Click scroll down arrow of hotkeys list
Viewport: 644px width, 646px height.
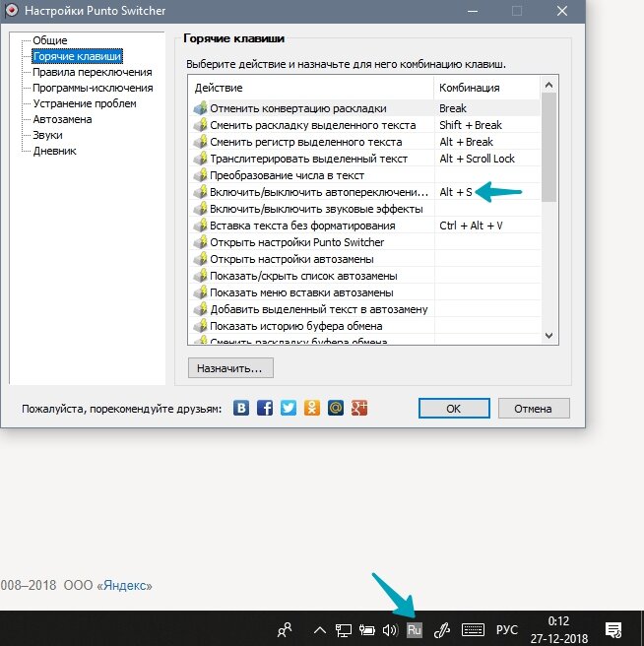coord(548,336)
